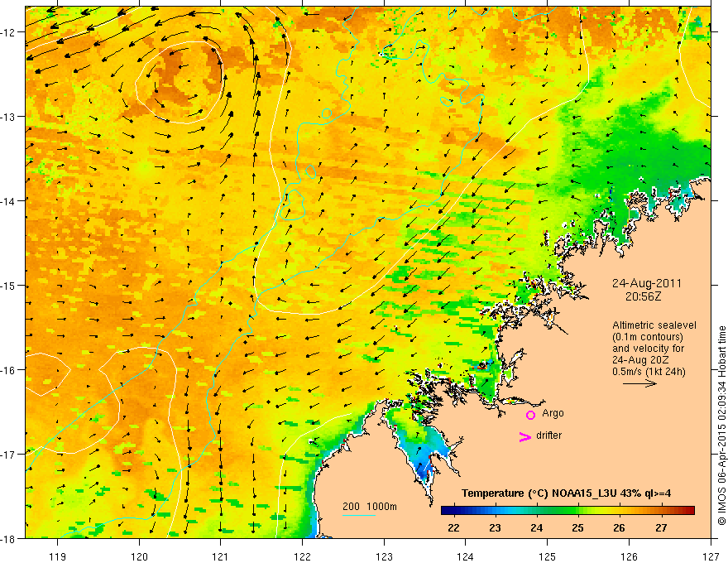Screen dimensions: 728x563
Task: Click the color bar label '27'
Action: pos(661,527)
